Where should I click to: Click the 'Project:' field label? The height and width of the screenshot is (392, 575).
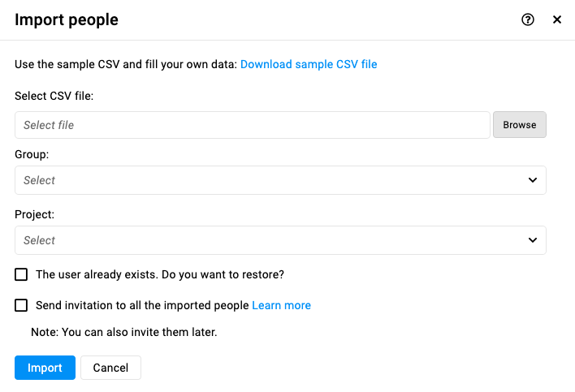click(34, 214)
